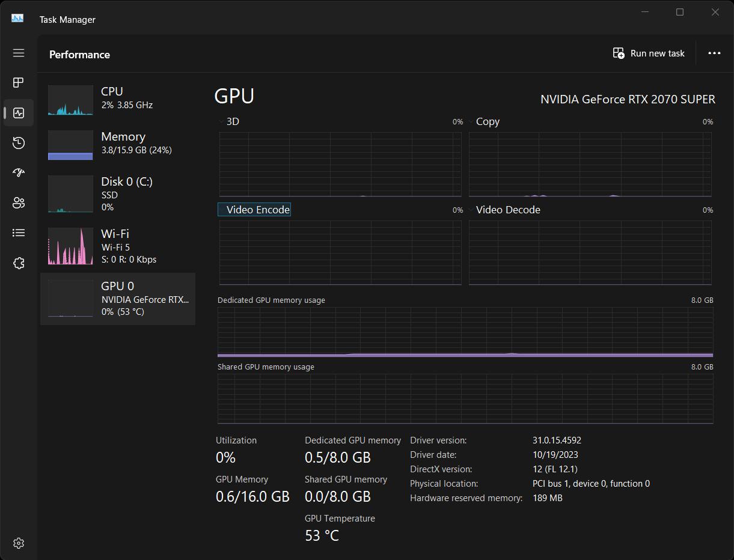Open the Video Decode engine dropdown
734x560 pixels.
[x=504, y=210]
